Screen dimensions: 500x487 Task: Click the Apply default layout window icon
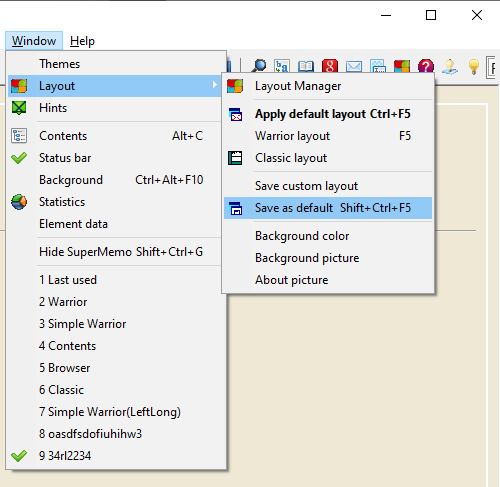[236, 114]
